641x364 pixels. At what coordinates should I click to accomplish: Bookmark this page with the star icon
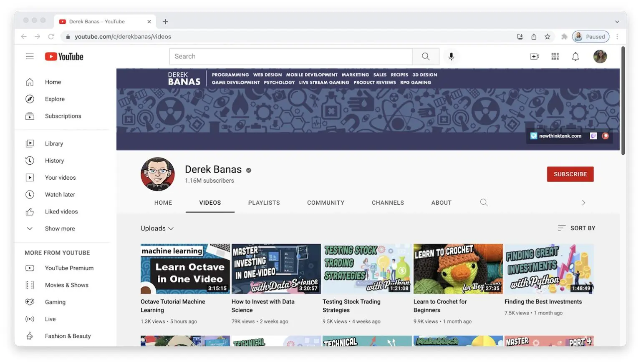pos(548,37)
